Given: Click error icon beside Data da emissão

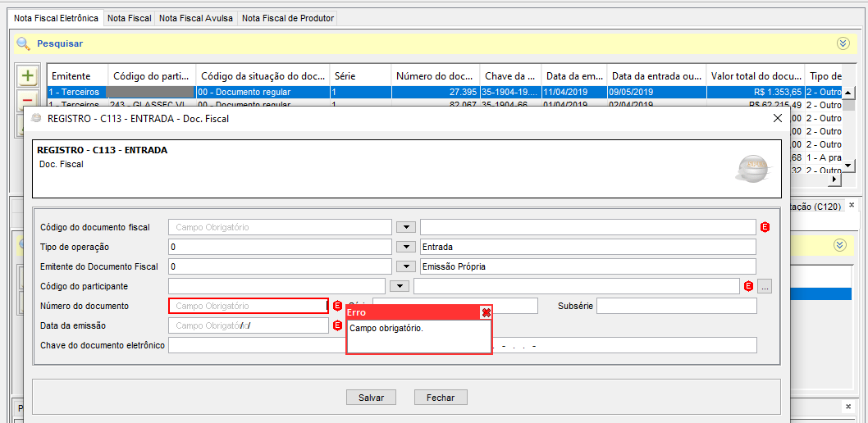Looking at the screenshot, I should point(337,325).
